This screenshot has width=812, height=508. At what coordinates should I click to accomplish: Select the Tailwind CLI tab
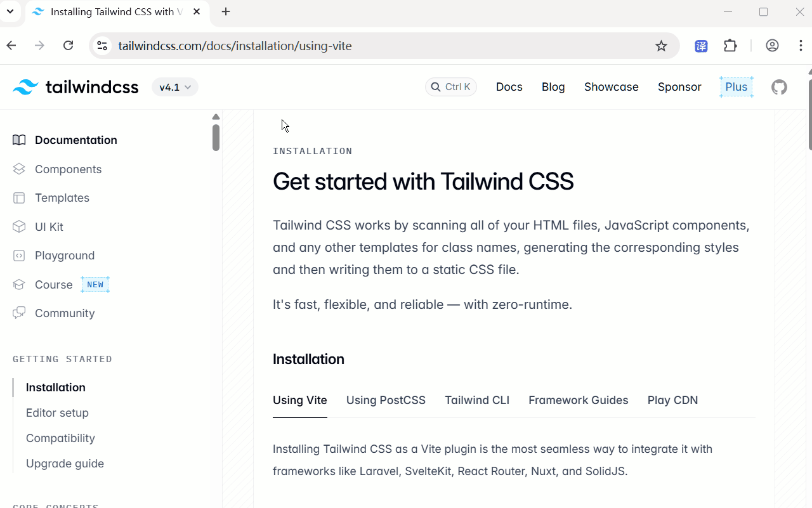click(x=477, y=400)
